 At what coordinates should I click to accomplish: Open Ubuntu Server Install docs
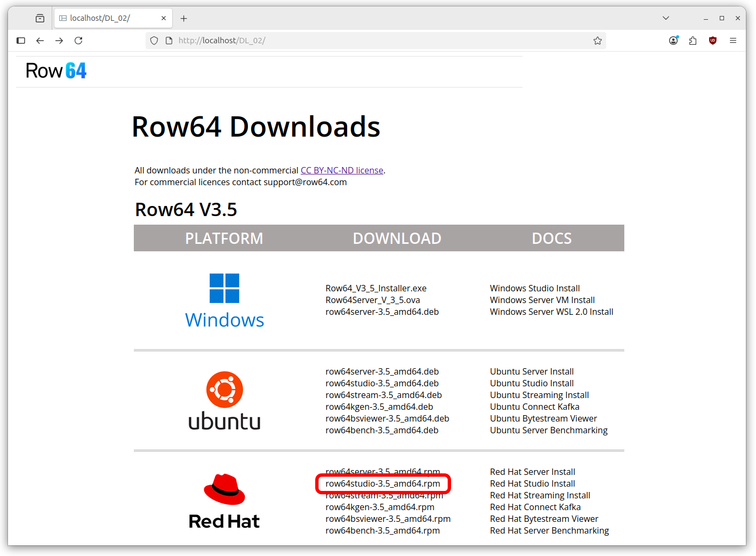532,371
